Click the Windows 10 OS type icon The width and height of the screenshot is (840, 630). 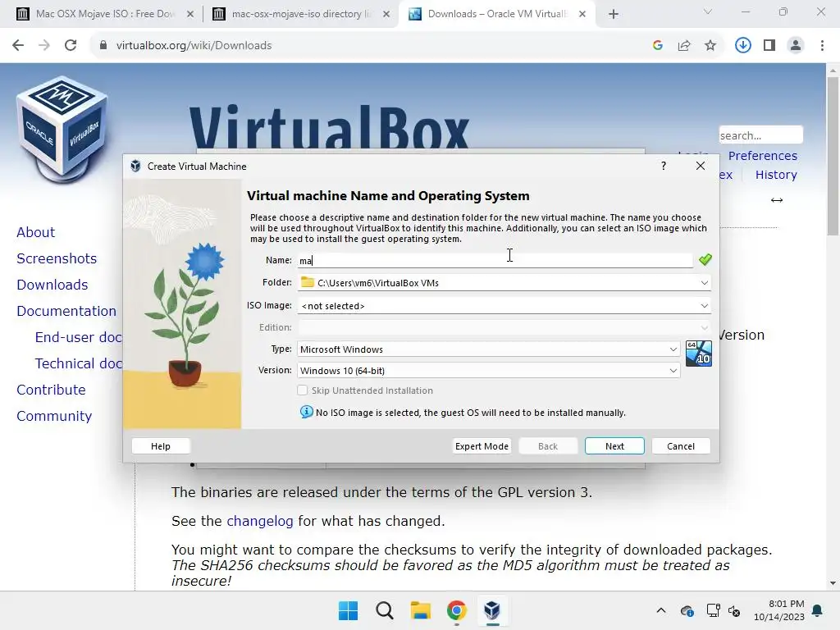699,354
